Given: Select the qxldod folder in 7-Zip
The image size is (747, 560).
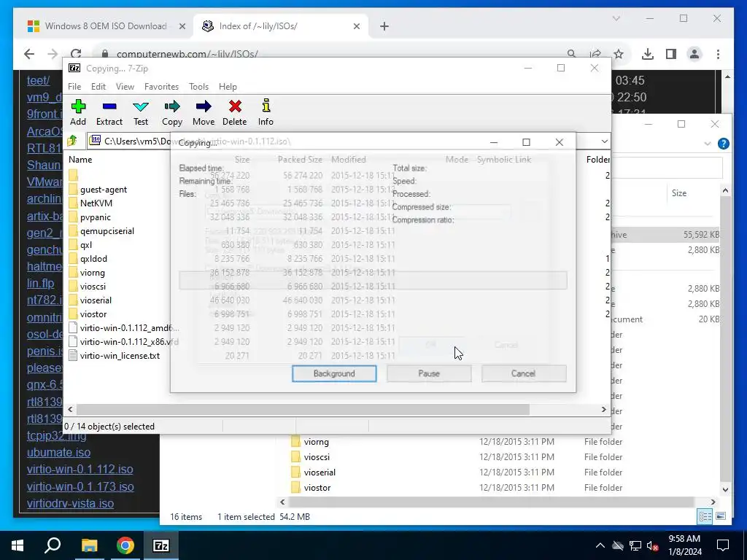Looking at the screenshot, I should 88,259.
